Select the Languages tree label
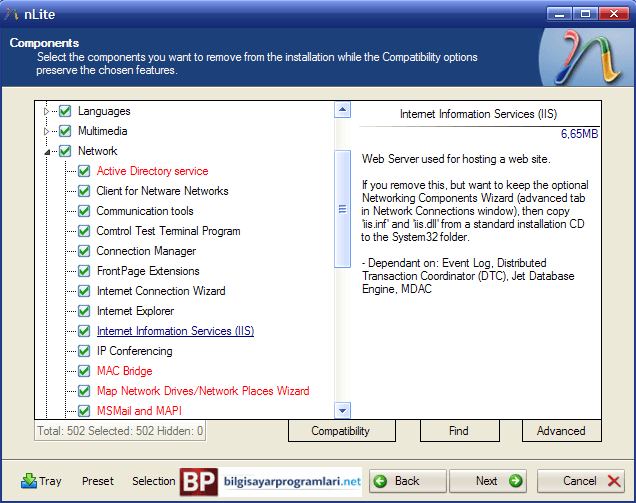Viewport: 636px width, 503px height. click(x=104, y=111)
